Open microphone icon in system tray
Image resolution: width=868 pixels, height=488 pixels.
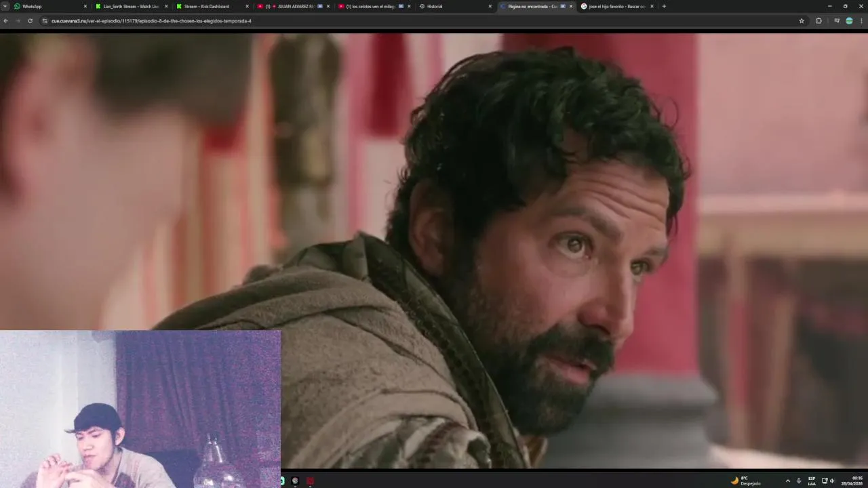point(799,481)
